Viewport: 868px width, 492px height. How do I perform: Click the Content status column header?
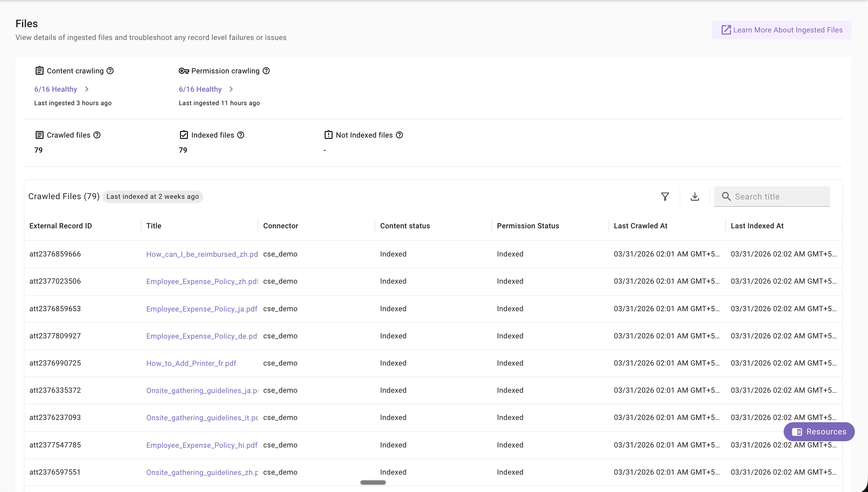pos(405,226)
